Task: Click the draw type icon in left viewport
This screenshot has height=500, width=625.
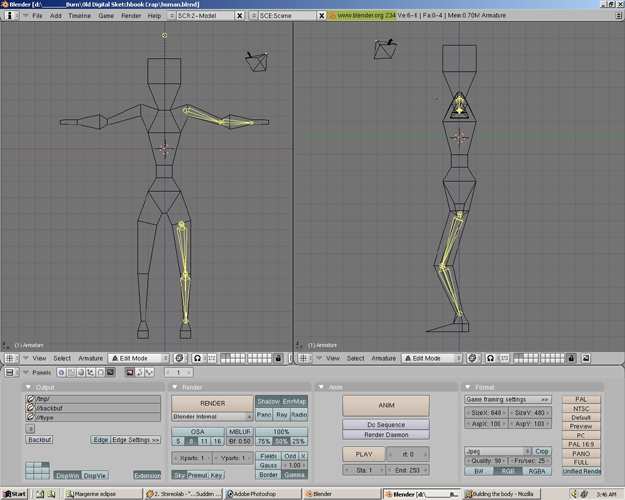Action: coord(179,358)
